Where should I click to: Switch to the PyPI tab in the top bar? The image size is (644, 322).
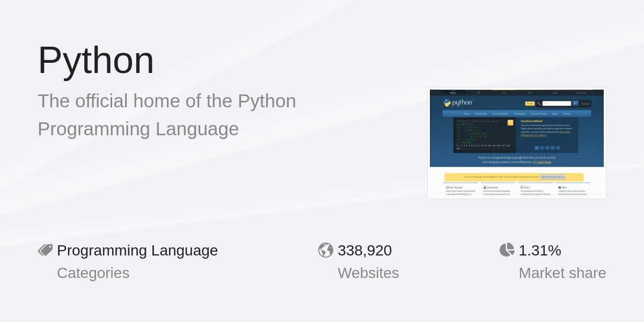[530, 93]
